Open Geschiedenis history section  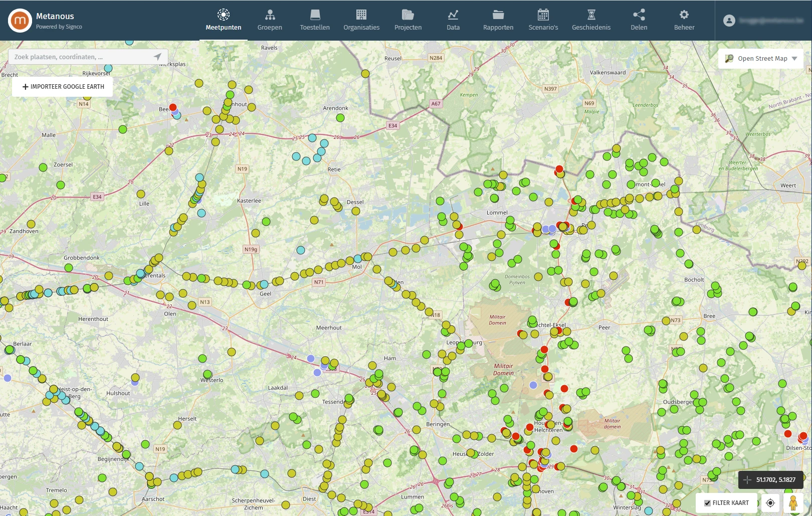point(591,21)
